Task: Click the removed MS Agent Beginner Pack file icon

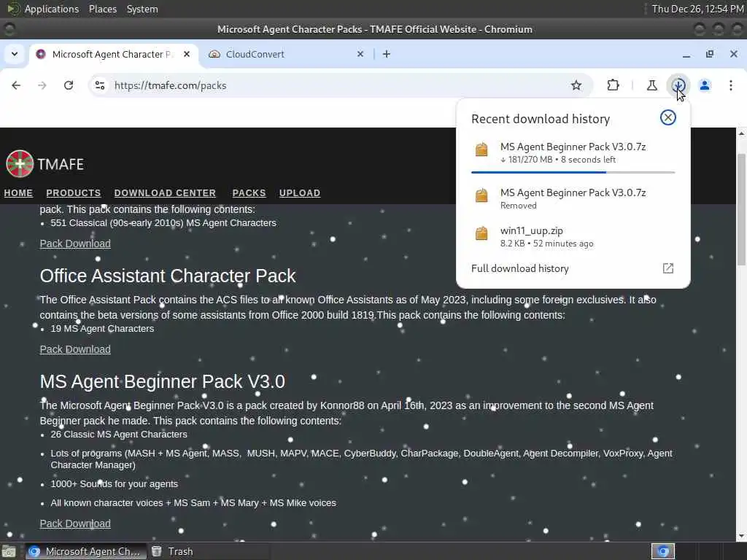Action: coord(481,195)
